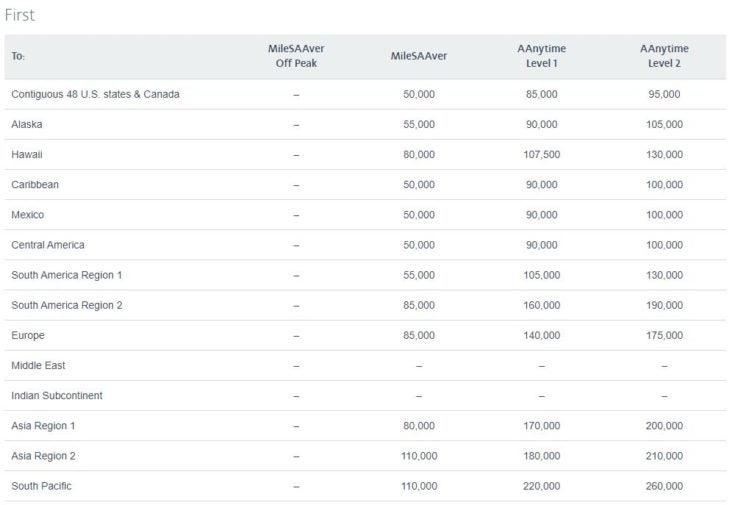Select the Alaska destination row label
This screenshot has width=732, height=505.
click(x=27, y=125)
